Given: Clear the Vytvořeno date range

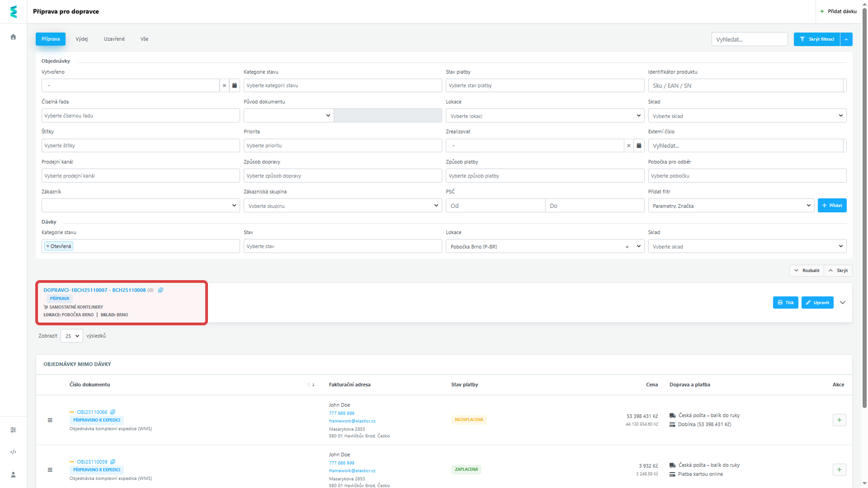Looking at the screenshot, I should 224,85.
